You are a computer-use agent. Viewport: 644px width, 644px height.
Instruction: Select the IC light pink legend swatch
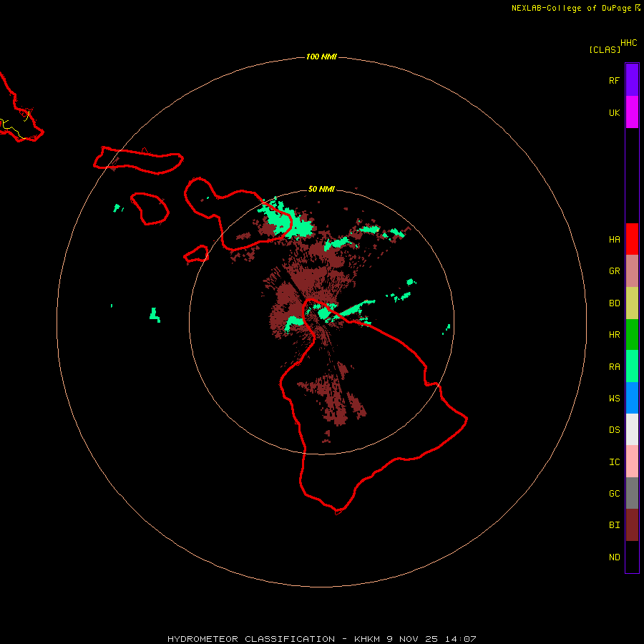(632, 462)
